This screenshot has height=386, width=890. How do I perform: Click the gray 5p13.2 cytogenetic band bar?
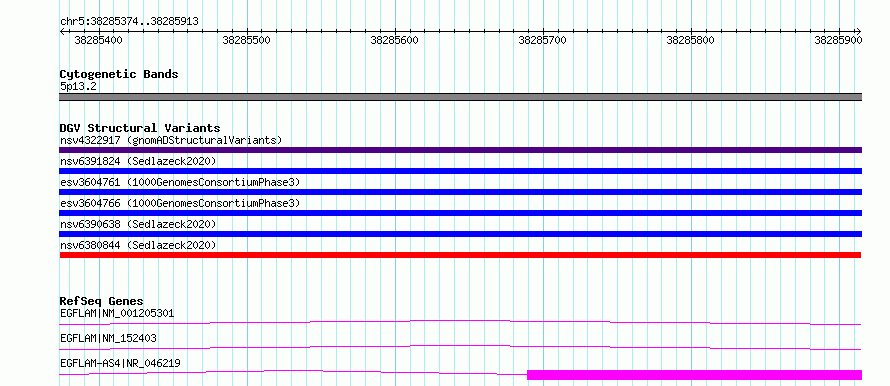click(460, 97)
